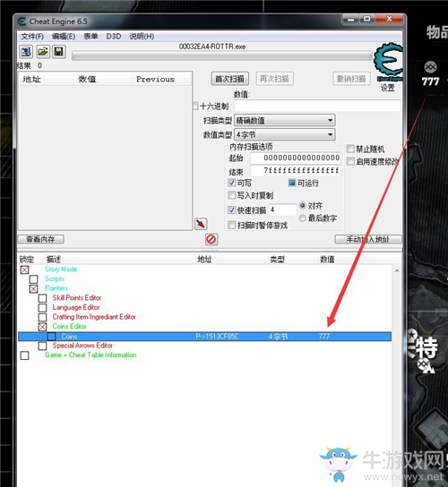Select the 最后数字 radio button
Screen dimensions: 448x487
pyautogui.click(x=303, y=218)
